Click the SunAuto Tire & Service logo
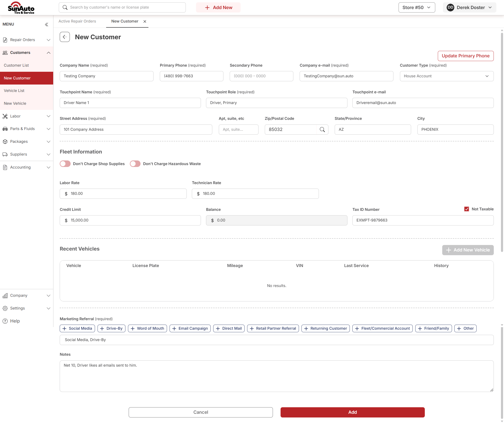The height and width of the screenshot is (424, 504). pyautogui.click(x=21, y=8)
